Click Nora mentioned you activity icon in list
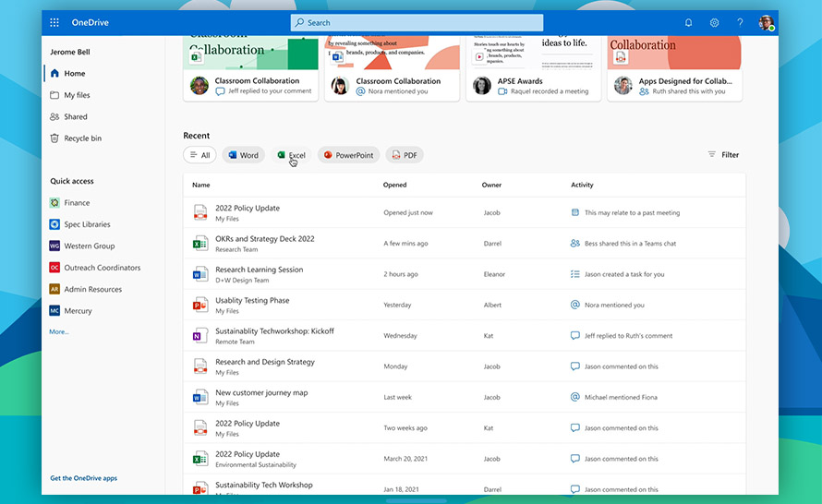This screenshot has width=822, height=504. [575, 305]
